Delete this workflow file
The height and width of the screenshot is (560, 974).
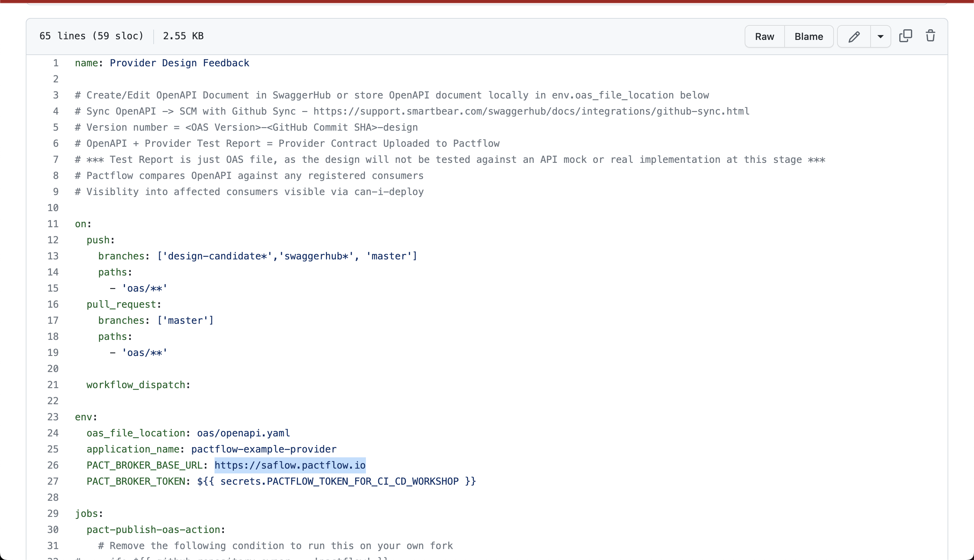tap(930, 35)
